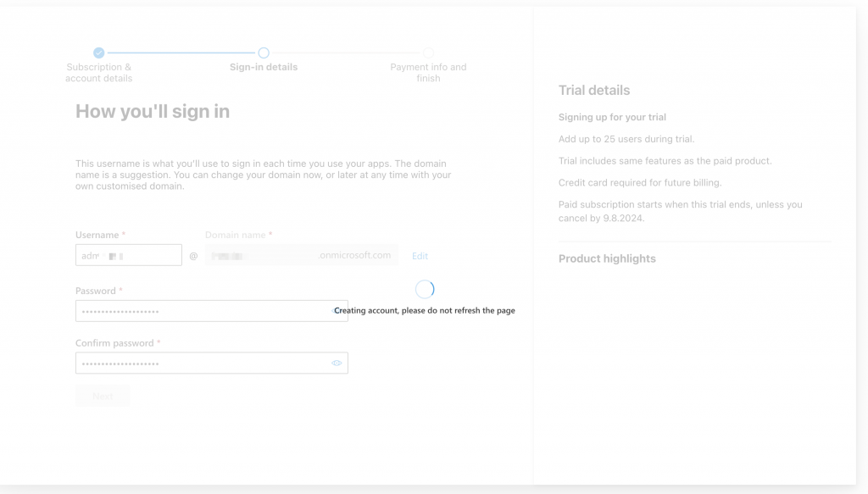Click the Trial details heading
The image size is (868, 494).
point(594,91)
